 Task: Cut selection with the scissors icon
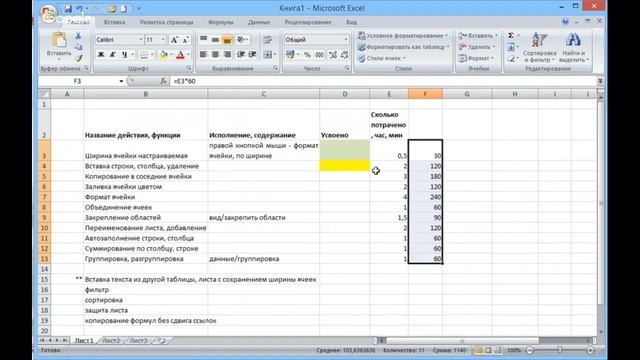[x=78, y=36]
